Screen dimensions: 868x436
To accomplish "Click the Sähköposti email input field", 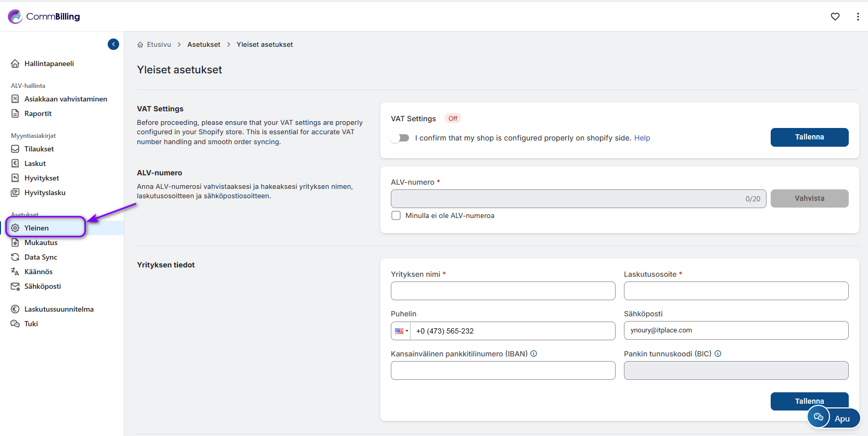I will click(x=736, y=330).
